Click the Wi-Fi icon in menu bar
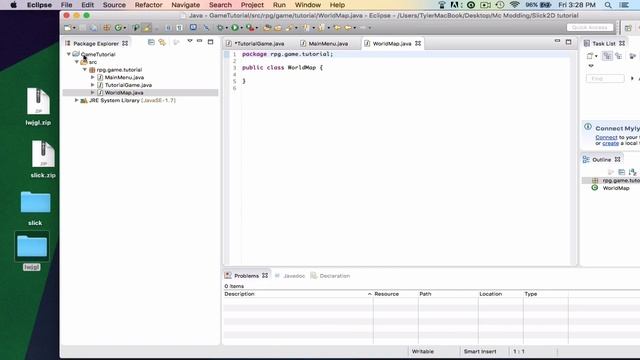 (514, 5)
